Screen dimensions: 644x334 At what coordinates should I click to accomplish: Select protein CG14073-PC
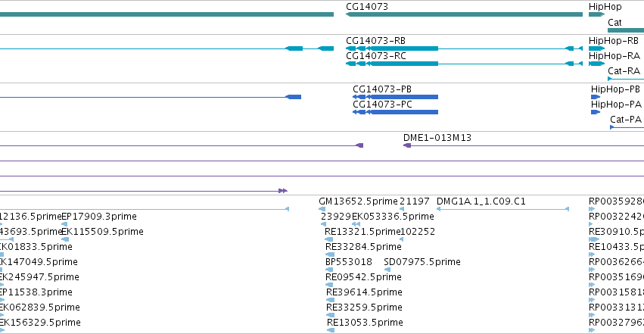point(396,112)
